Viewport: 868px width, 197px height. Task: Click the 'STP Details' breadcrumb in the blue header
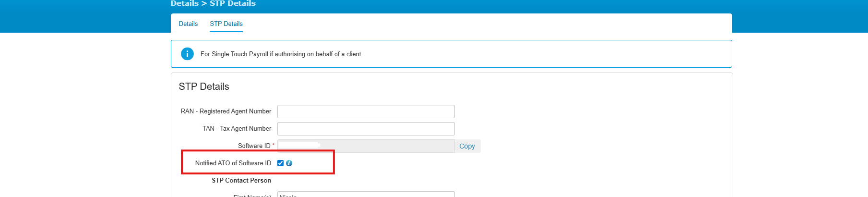point(233,3)
